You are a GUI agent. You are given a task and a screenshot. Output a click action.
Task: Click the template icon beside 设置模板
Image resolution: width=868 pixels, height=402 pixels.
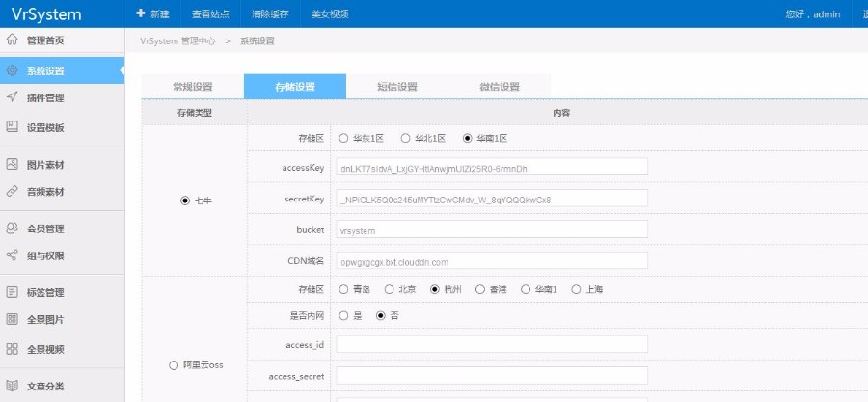pos(12,127)
